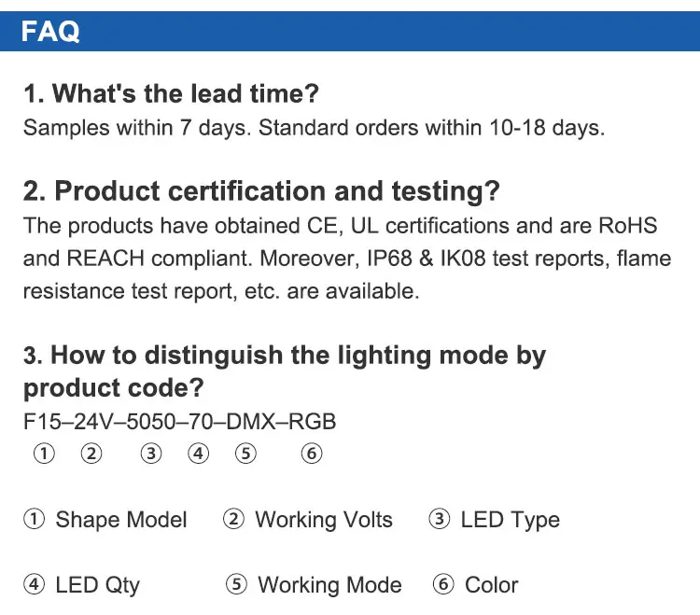Click the circled 4 under the product code
Screen dimensions: 700x615
(198, 454)
